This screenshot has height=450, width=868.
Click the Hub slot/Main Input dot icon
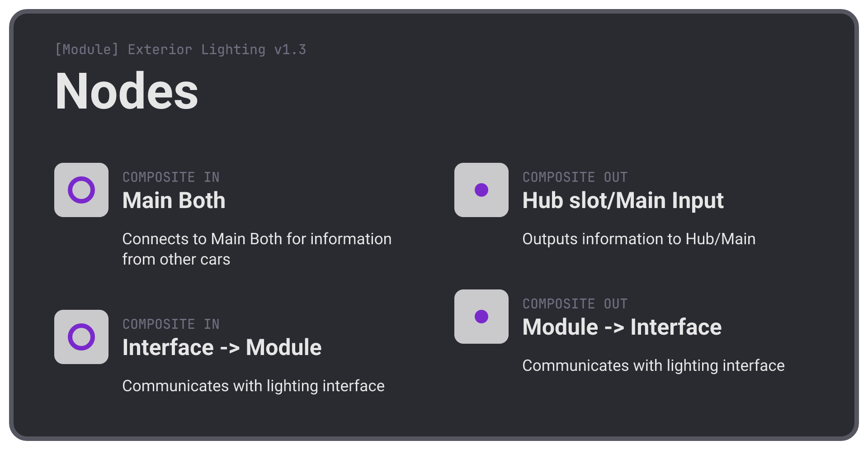coord(481,190)
